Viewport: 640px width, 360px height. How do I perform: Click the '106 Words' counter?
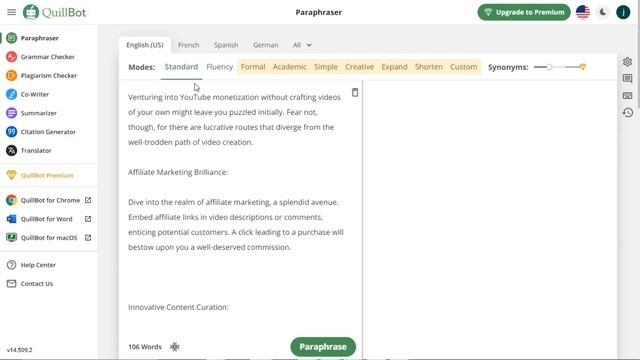[x=145, y=347]
